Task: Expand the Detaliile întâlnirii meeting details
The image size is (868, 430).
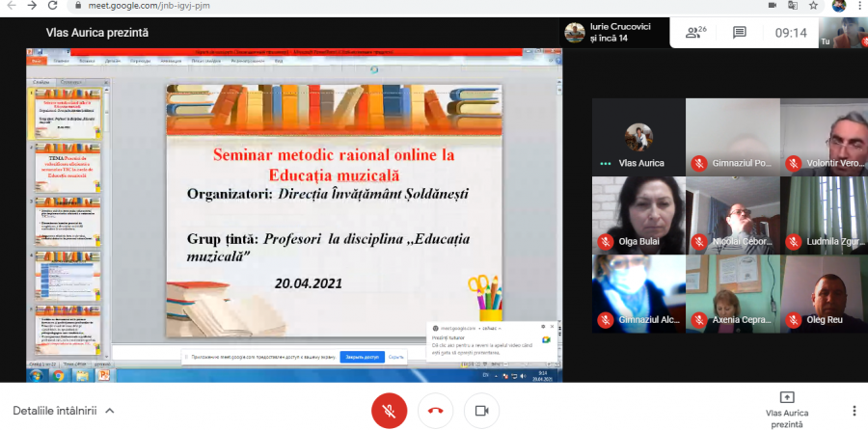Action: tap(64, 411)
